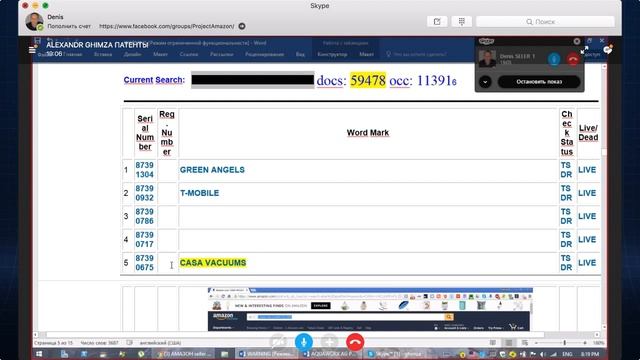This screenshot has height=360, width=640.
Task: Click the Live/Dead column header
Action: 588,133
